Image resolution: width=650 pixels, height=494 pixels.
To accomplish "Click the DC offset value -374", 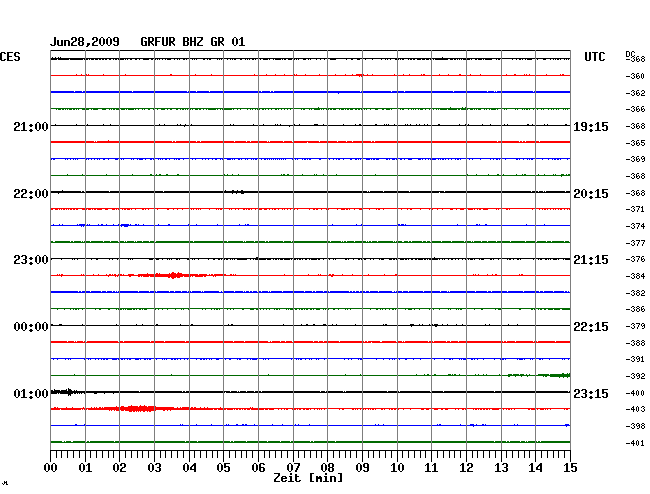I will [635, 226].
